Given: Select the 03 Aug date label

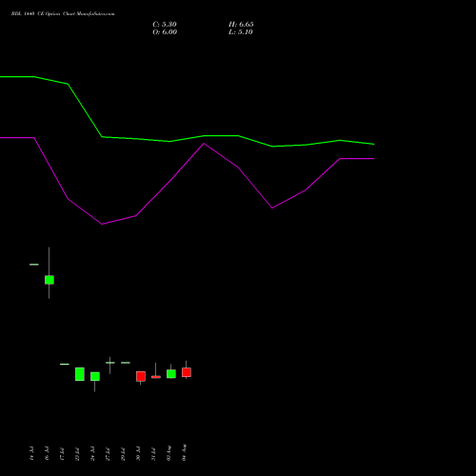Looking at the screenshot, I should (169, 452).
